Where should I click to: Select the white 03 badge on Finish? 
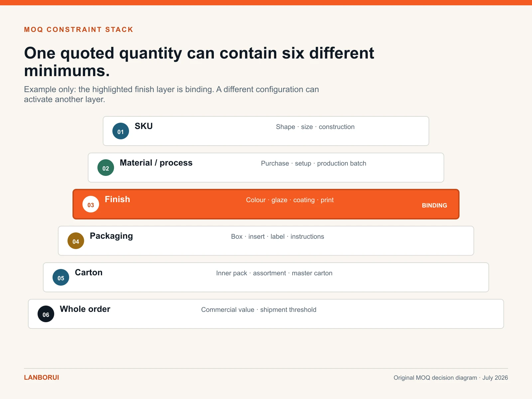(x=91, y=204)
